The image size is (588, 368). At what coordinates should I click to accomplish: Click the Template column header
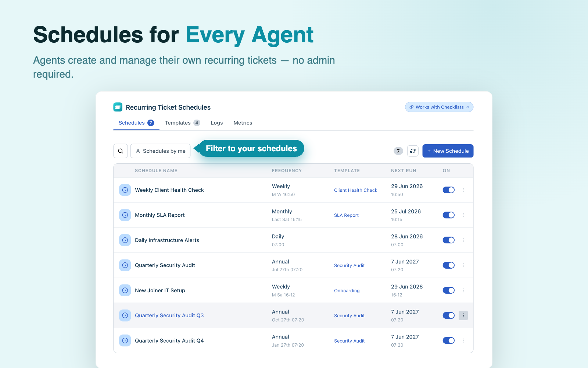(347, 171)
